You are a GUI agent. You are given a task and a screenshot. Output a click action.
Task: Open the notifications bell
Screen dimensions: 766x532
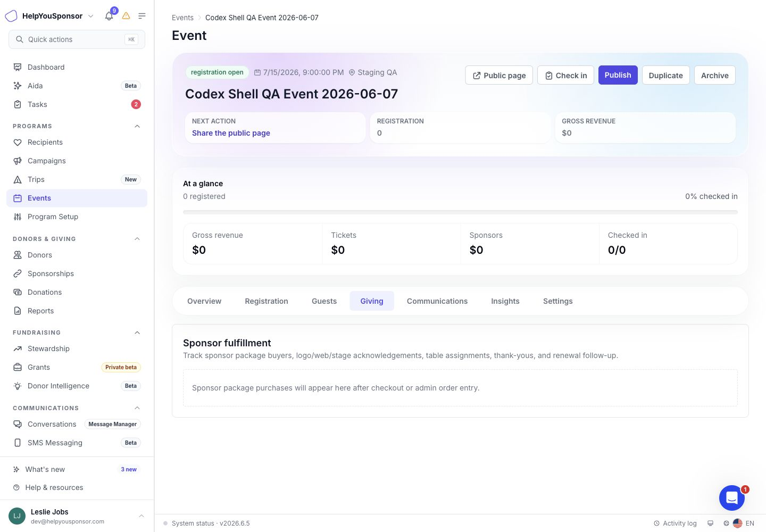coord(109,16)
